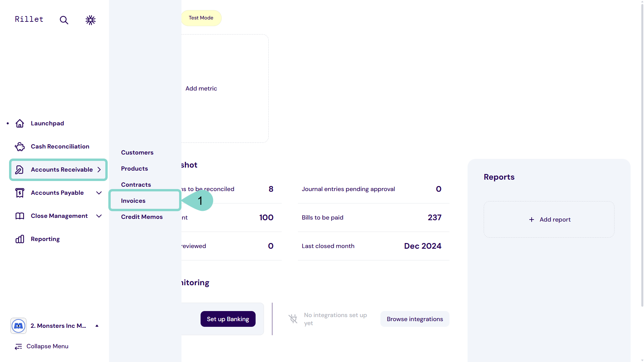Screen dimensions: 644x362
Task: Click the Add metric placeholder card
Action: click(201, 88)
